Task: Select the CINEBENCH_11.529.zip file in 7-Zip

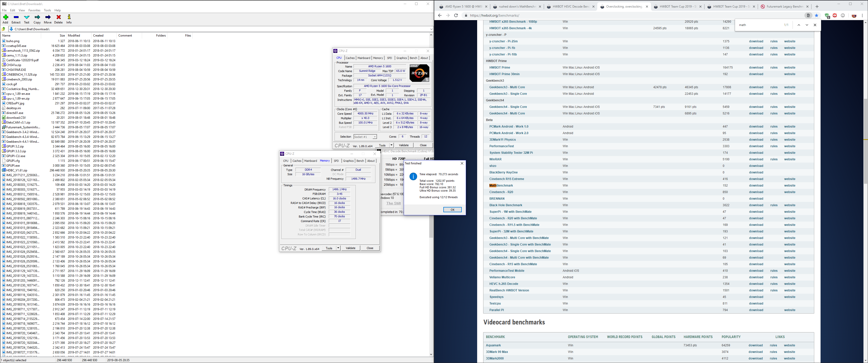Action: (21, 75)
